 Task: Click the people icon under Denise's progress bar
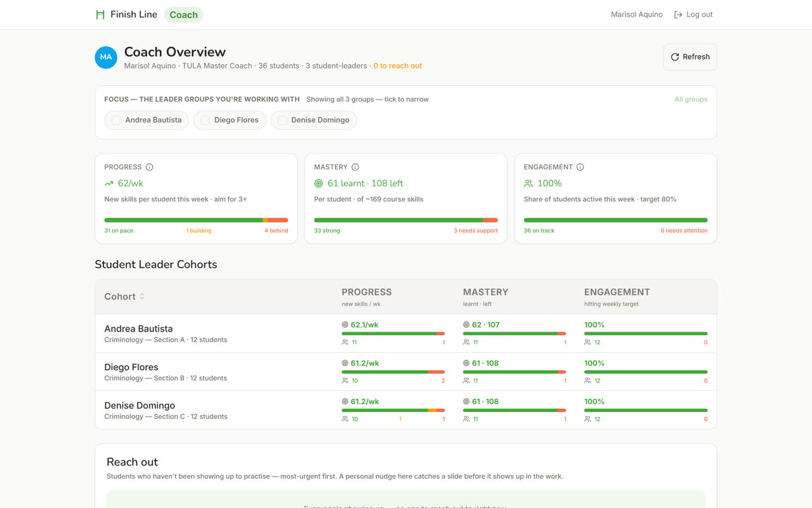click(345, 419)
